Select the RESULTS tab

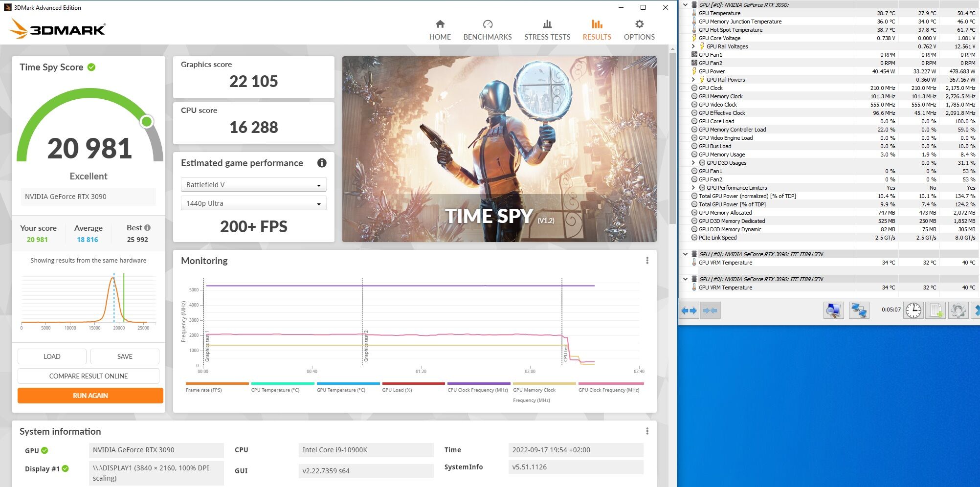597,30
